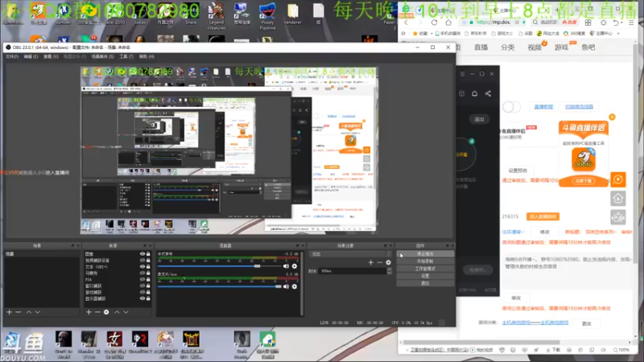Screen dimensions: 644x362
Task: Open the 游戏 tab on Douyu site
Action: pos(561,47)
